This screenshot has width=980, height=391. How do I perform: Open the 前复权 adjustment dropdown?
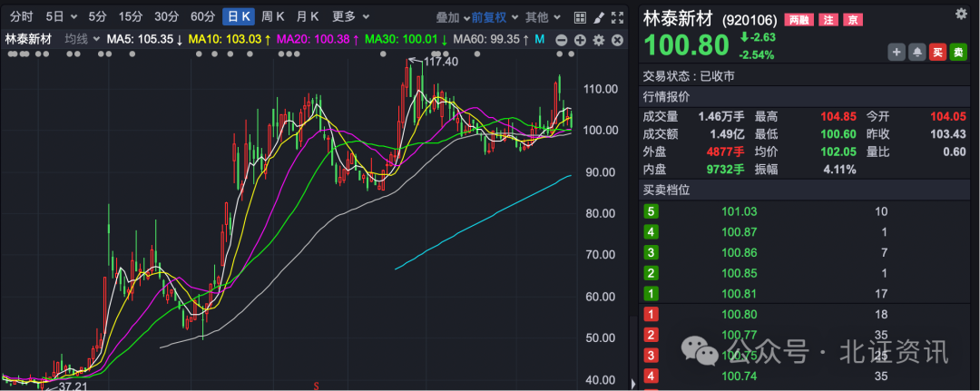tap(494, 17)
